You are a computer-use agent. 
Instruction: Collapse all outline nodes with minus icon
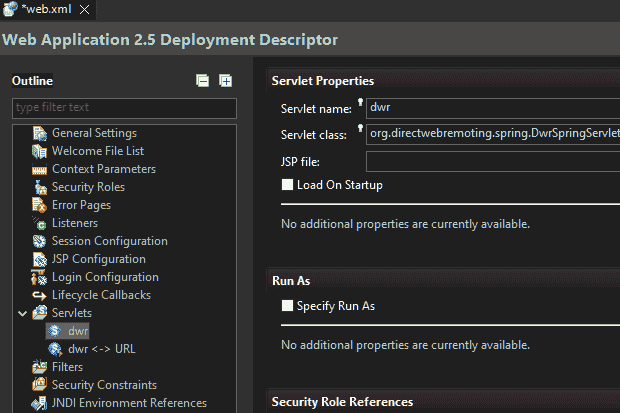coord(202,81)
